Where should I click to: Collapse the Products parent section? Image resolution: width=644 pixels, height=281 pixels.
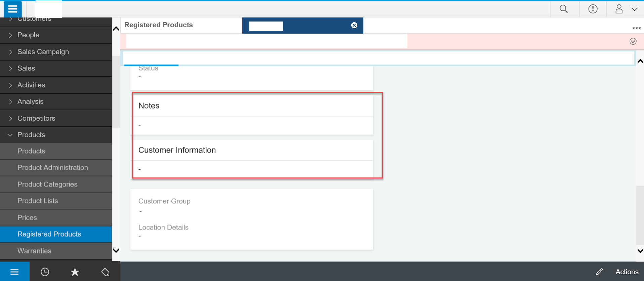(x=56, y=135)
